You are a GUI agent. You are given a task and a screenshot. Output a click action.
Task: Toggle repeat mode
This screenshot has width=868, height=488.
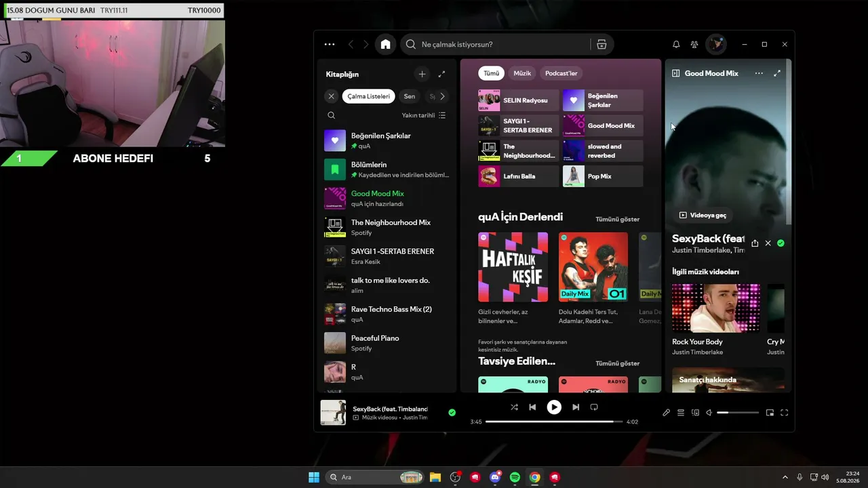click(594, 407)
